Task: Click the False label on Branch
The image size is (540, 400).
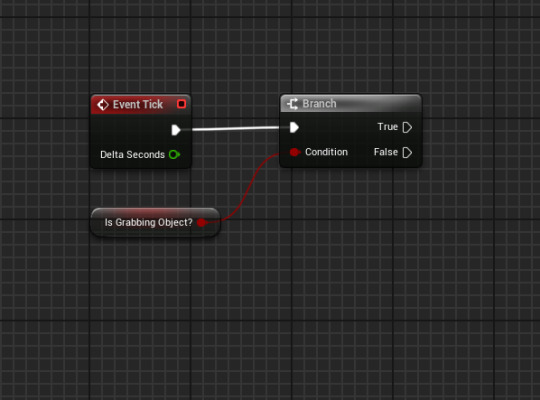Action: pyautogui.click(x=386, y=152)
